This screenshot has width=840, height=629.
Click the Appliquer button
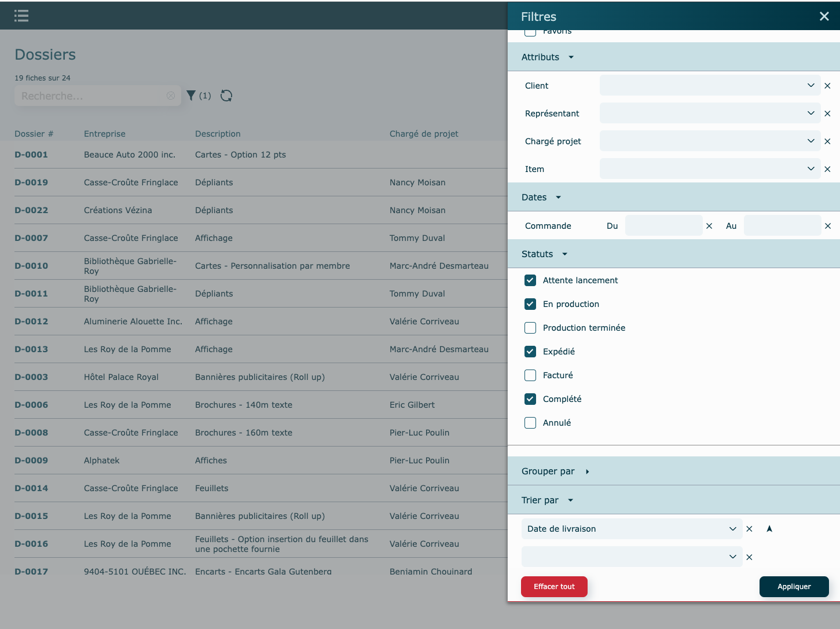click(794, 587)
